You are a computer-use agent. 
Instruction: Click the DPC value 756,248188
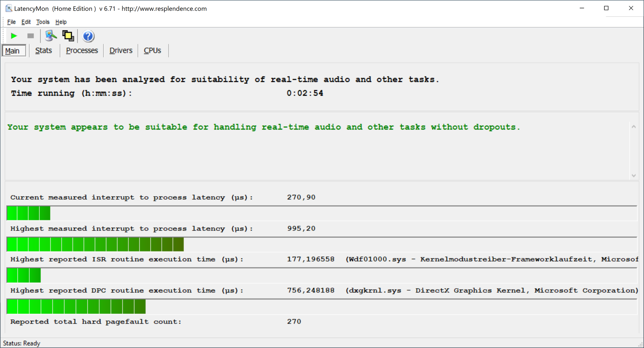[311, 290]
